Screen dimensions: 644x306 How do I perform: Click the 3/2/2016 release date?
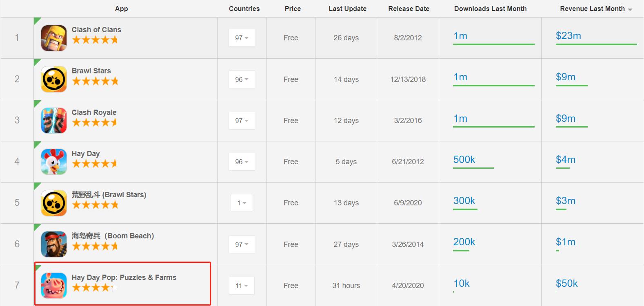[408, 121]
